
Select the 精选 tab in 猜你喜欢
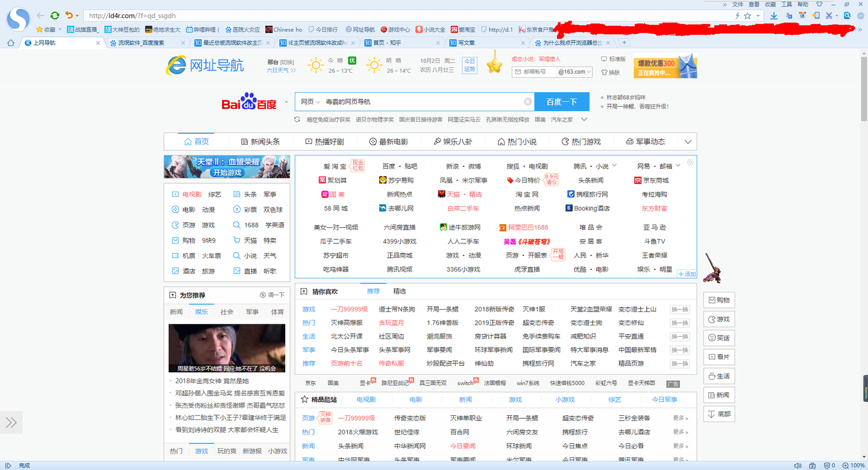click(400, 291)
